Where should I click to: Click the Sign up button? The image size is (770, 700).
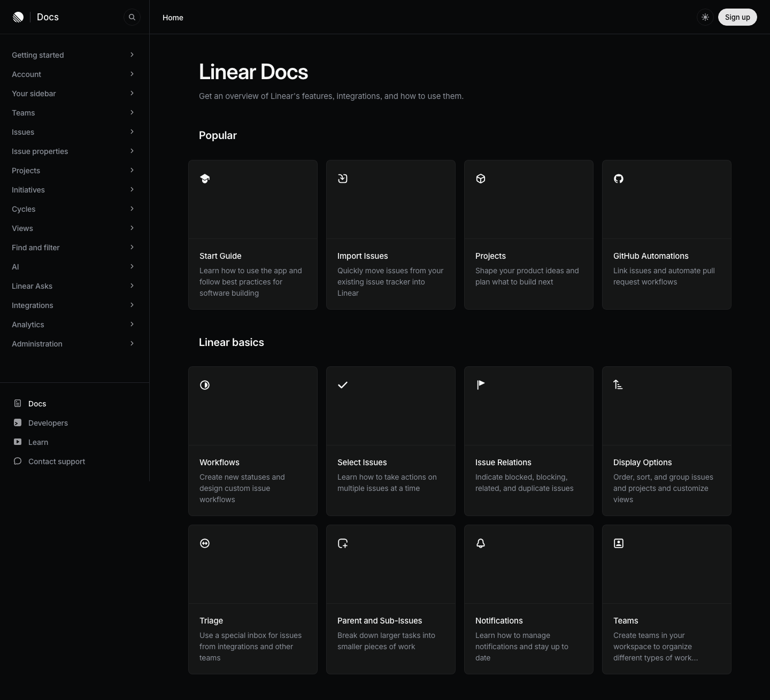pyautogui.click(x=737, y=17)
